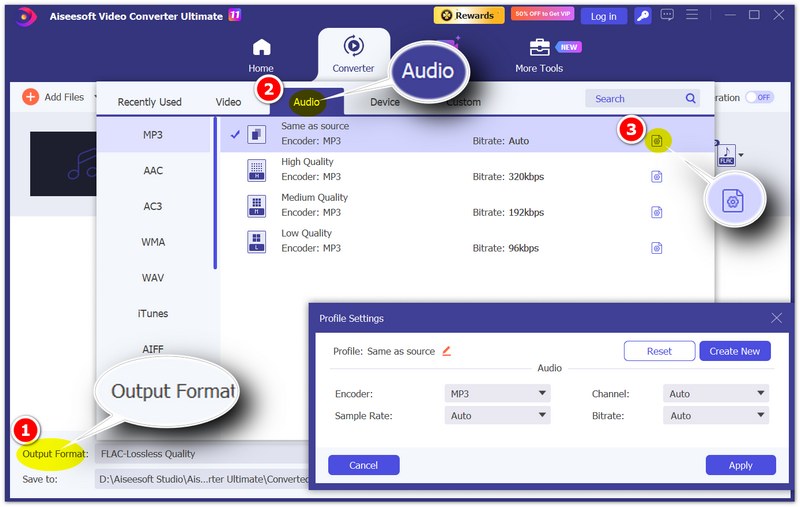Select AAC in format list

pos(153,170)
